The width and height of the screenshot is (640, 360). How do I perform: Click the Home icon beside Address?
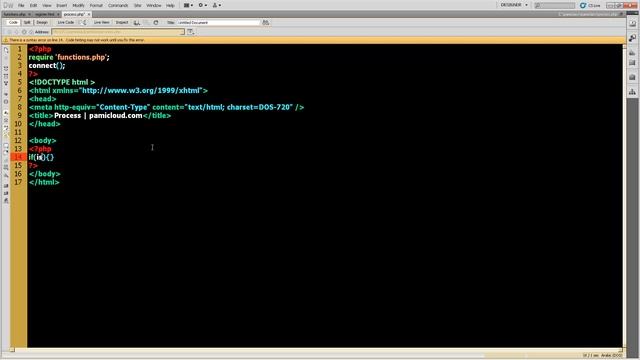(31, 32)
